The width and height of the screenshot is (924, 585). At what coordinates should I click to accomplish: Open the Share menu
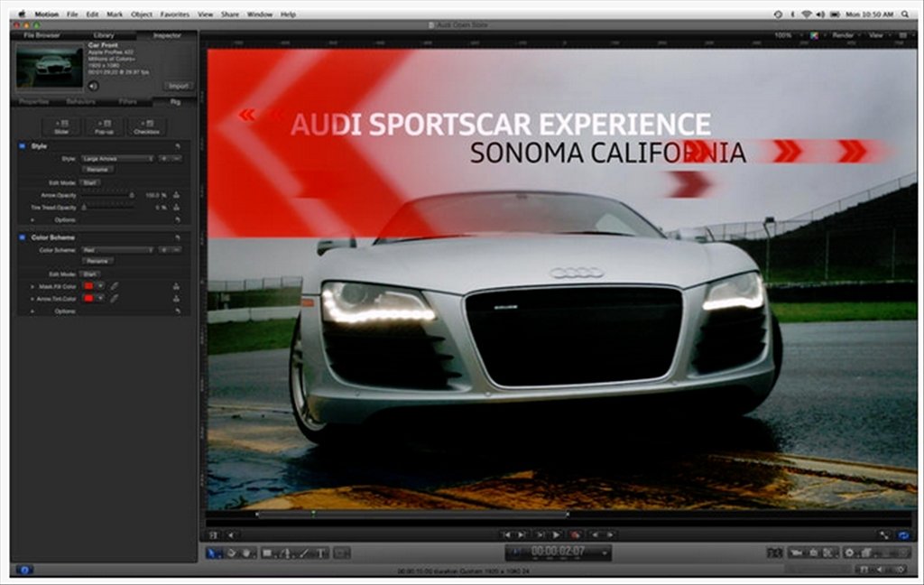pos(230,14)
